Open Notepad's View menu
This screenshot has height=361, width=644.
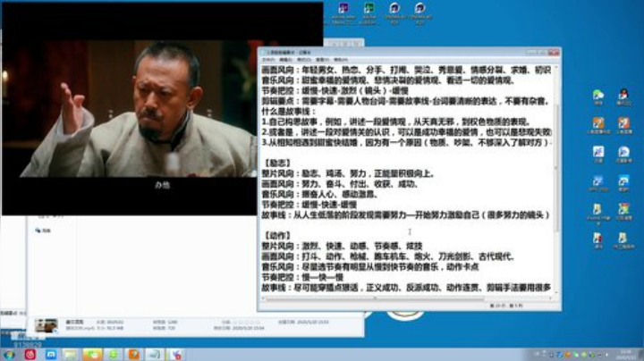coord(322,60)
